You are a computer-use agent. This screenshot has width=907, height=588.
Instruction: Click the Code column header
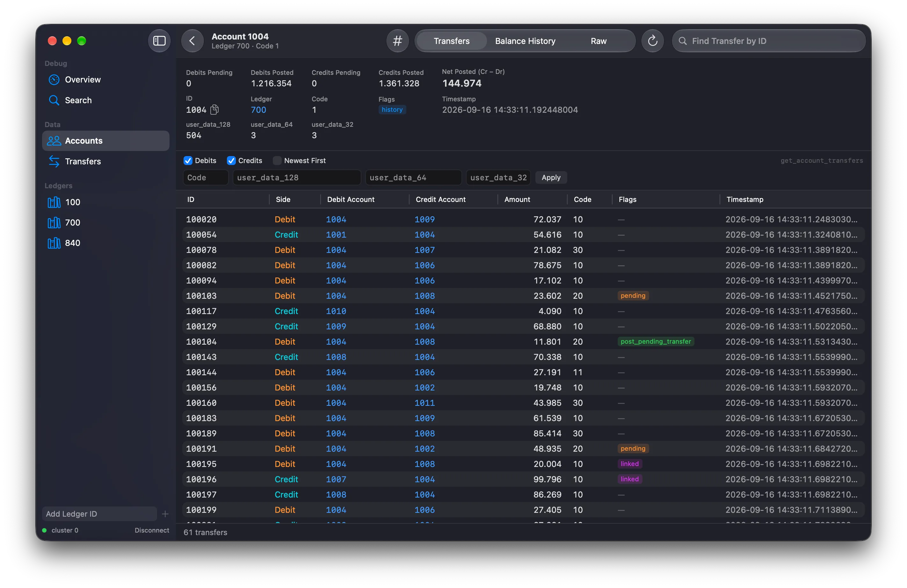click(x=582, y=199)
